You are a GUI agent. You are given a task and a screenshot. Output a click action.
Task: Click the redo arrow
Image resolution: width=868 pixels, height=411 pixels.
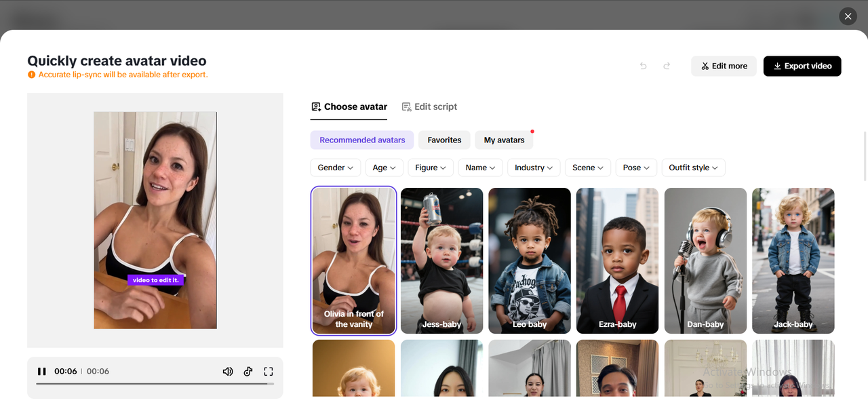(x=666, y=66)
